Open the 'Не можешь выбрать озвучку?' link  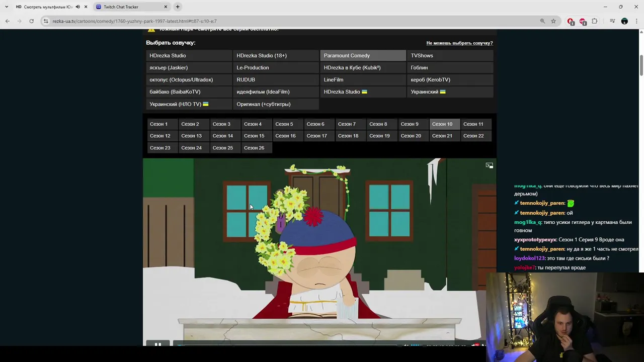coord(459,43)
